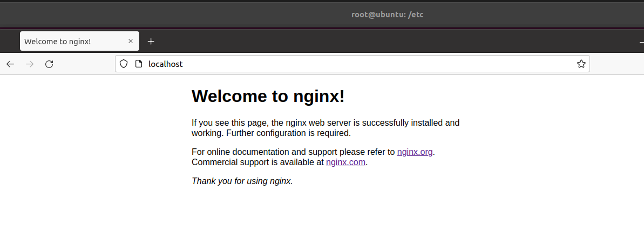Click the root@ubuntu: /etc title bar

click(387, 15)
